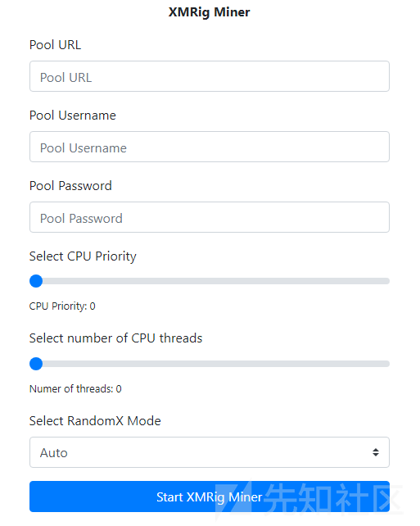Select the Pool Password input field
The height and width of the screenshot is (526, 420).
tap(209, 217)
